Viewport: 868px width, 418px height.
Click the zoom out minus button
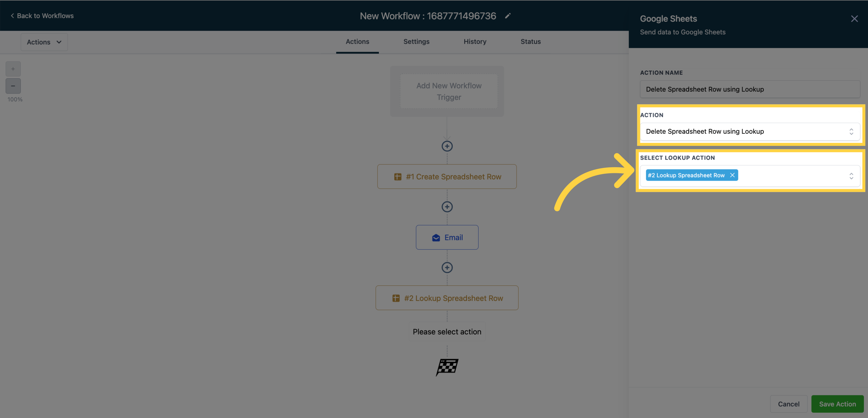(13, 85)
